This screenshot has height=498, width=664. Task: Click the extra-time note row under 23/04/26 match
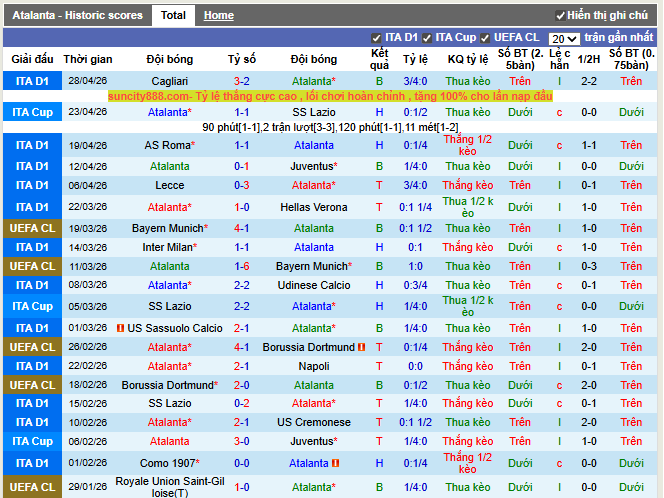(330, 127)
